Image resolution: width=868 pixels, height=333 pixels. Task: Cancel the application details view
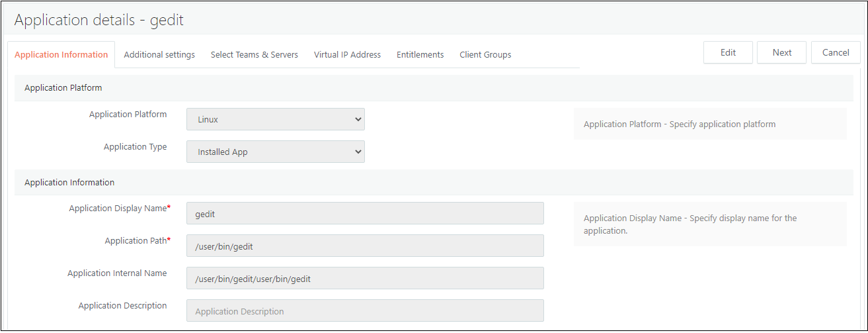click(x=836, y=53)
